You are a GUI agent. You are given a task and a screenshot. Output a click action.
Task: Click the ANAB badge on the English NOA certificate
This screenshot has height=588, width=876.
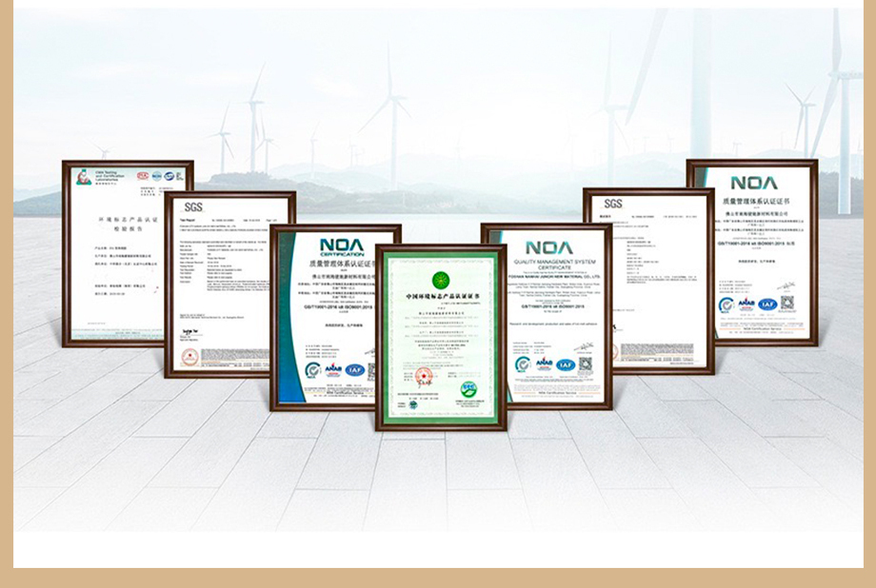coord(544,364)
